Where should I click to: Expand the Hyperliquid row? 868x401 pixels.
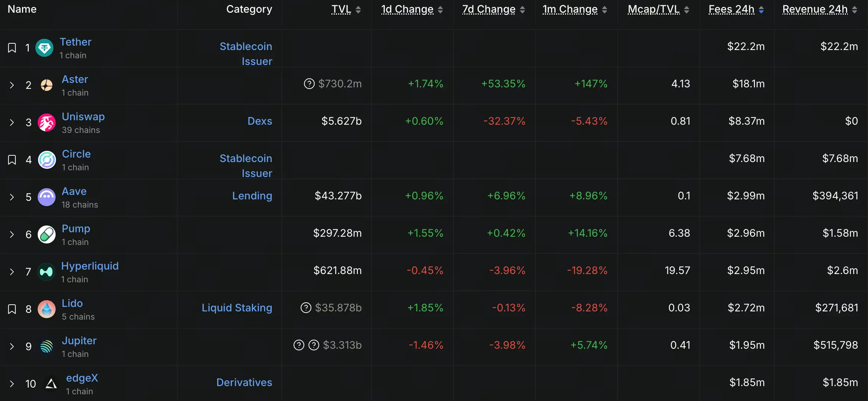click(x=12, y=272)
